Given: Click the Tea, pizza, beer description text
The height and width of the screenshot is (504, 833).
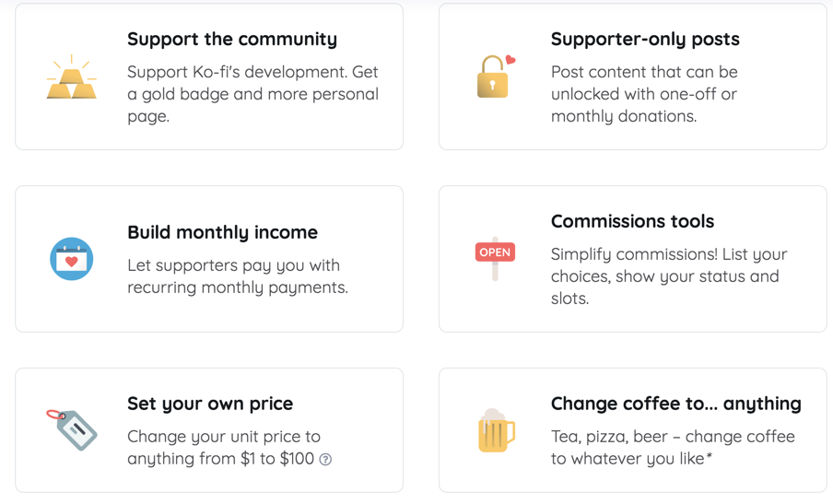Looking at the screenshot, I should click(672, 437).
